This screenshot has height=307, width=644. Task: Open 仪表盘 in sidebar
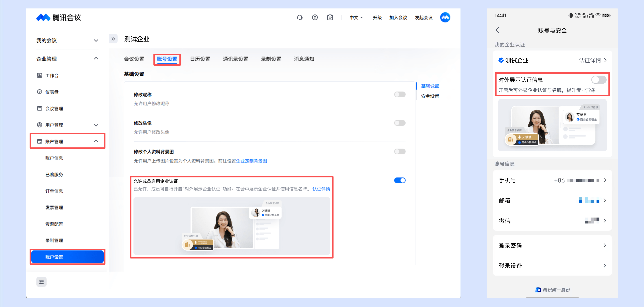click(52, 92)
